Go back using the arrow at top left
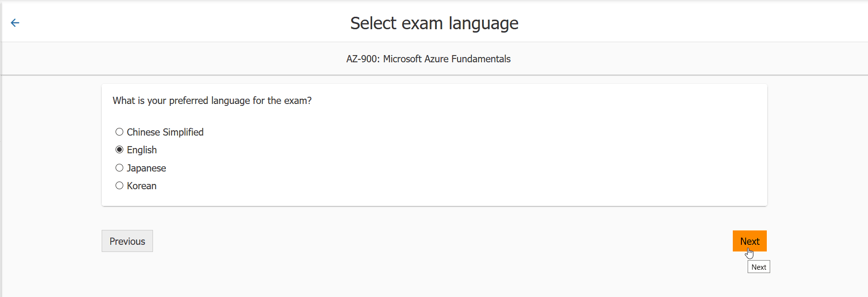This screenshot has height=297, width=868. pos(15,23)
